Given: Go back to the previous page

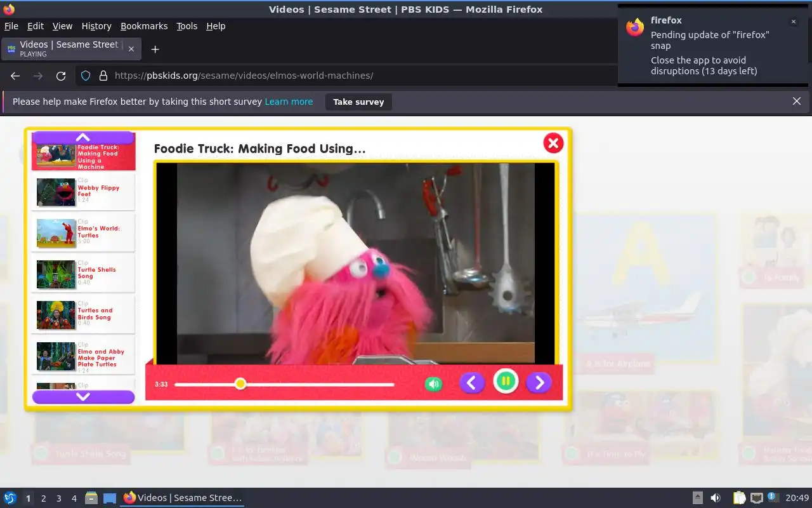Looking at the screenshot, I should point(15,76).
